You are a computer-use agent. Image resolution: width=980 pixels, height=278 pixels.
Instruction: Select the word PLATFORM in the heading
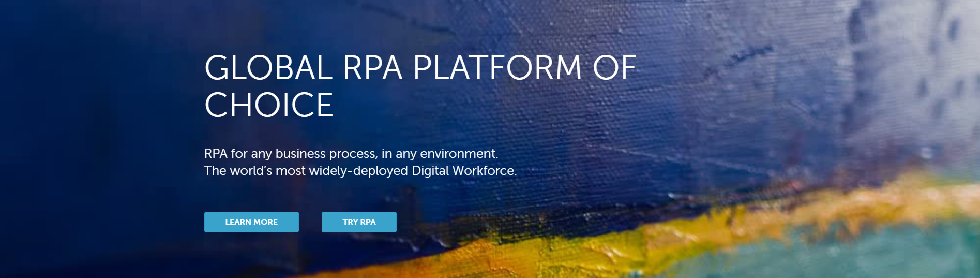pos(497,68)
